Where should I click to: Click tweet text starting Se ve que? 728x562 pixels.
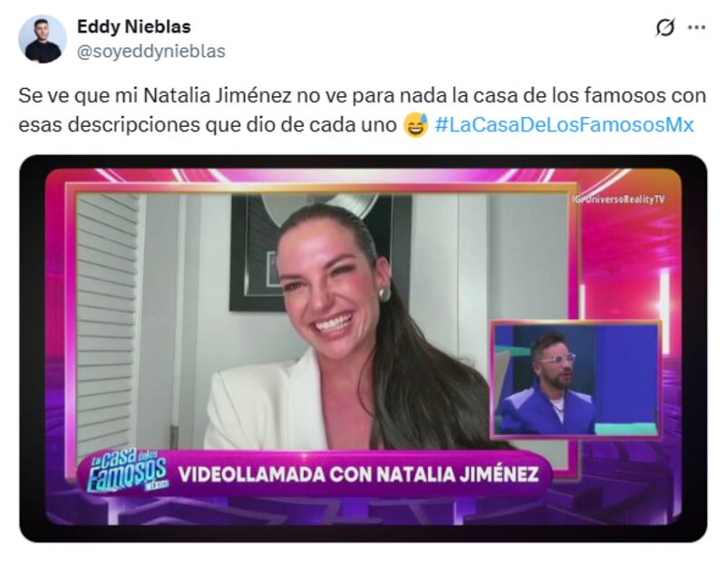tap(362, 111)
